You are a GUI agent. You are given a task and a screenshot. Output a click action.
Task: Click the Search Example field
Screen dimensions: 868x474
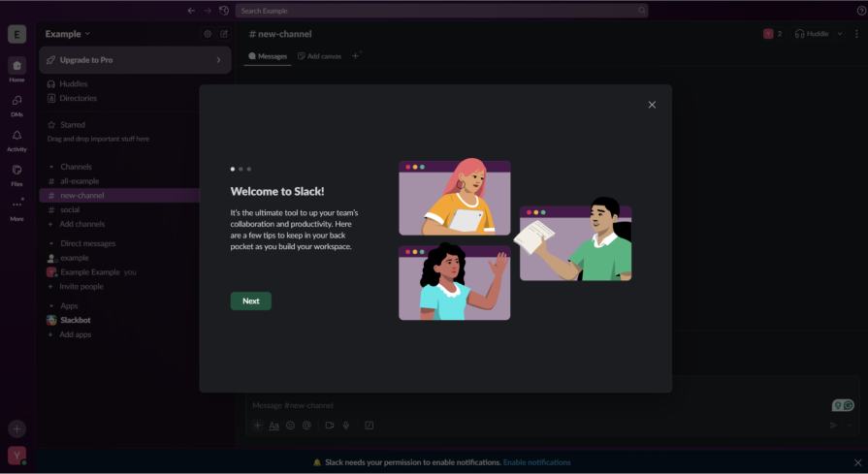tap(441, 11)
